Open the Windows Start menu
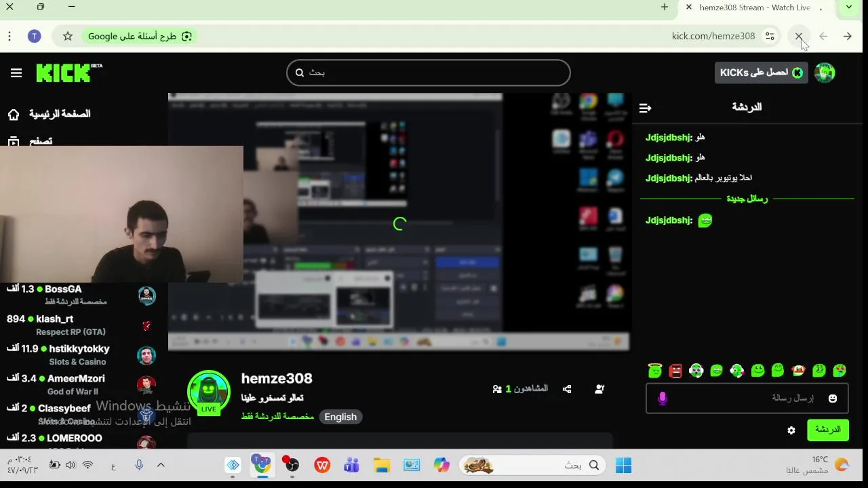This screenshot has width=868, height=488. click(x=623, y=465)
